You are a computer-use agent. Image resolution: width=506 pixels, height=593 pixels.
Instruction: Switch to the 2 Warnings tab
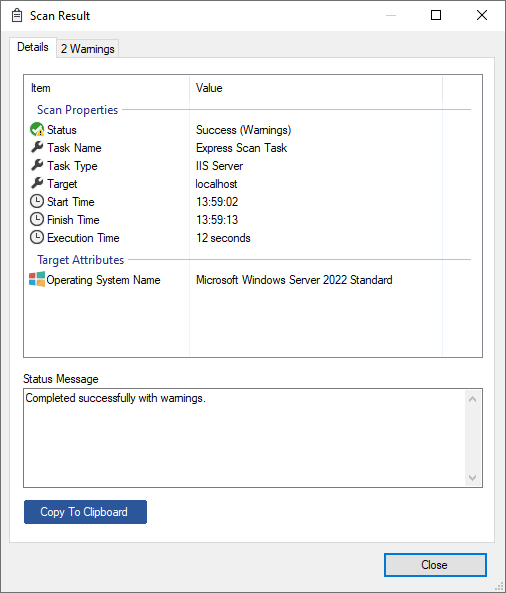(x=88, y=49)
